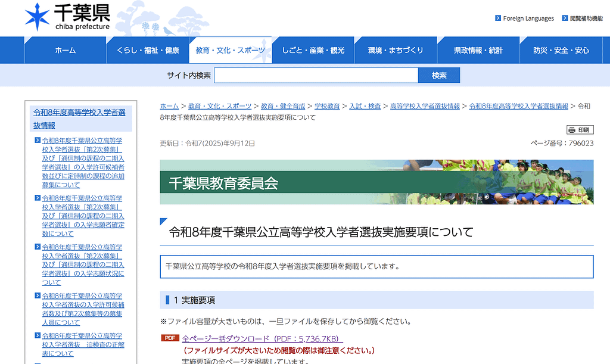Screen dimensions: 610x364
Task: Click inside the サイト内検索 search field
Action: click(x=316, y=76)
